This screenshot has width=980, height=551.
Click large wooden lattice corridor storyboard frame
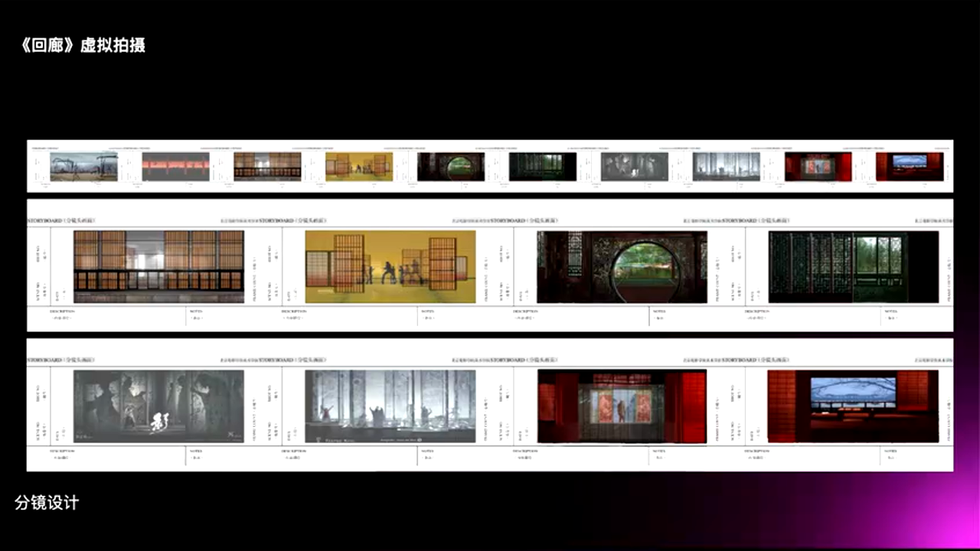(x=158, y=266)
